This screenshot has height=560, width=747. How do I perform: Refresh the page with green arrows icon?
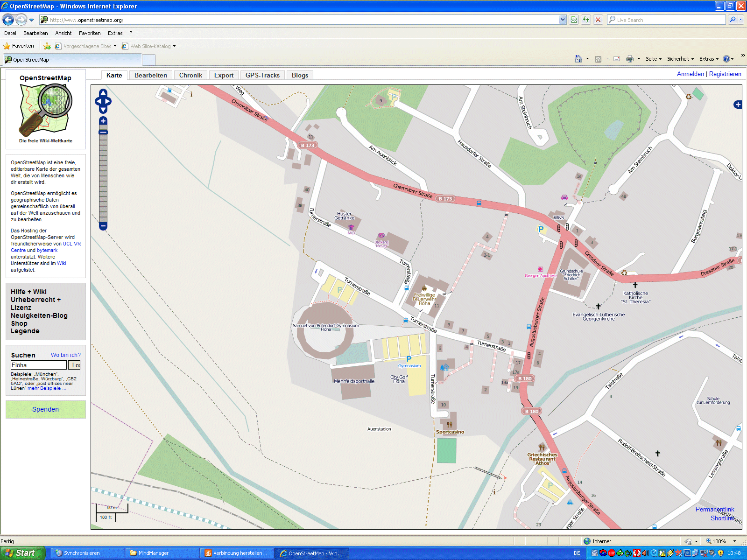click(x=586, y=20)
